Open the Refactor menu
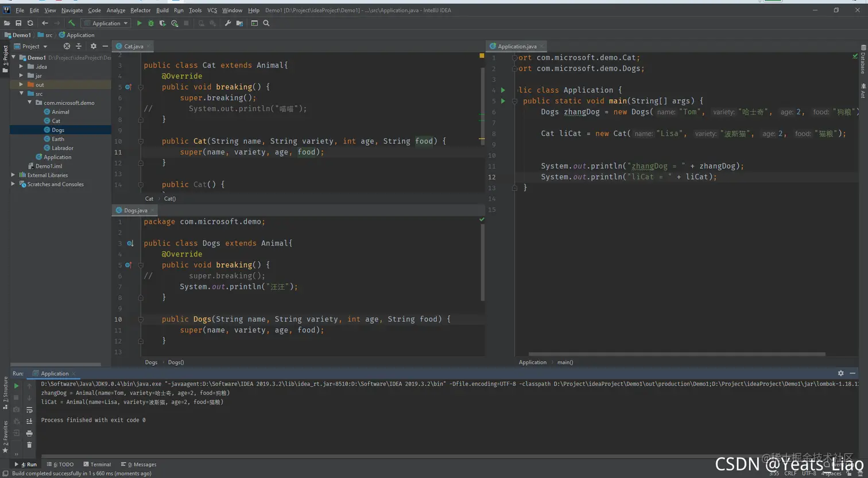Viewport: 868px width, 478px height. pos(140,10)
